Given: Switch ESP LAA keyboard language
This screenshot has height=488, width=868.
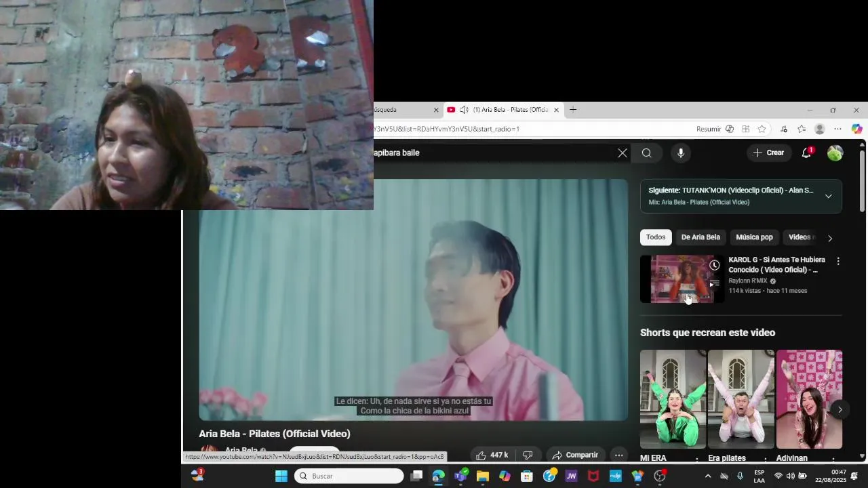Looking at the screenshot, I should coord(759,476).
